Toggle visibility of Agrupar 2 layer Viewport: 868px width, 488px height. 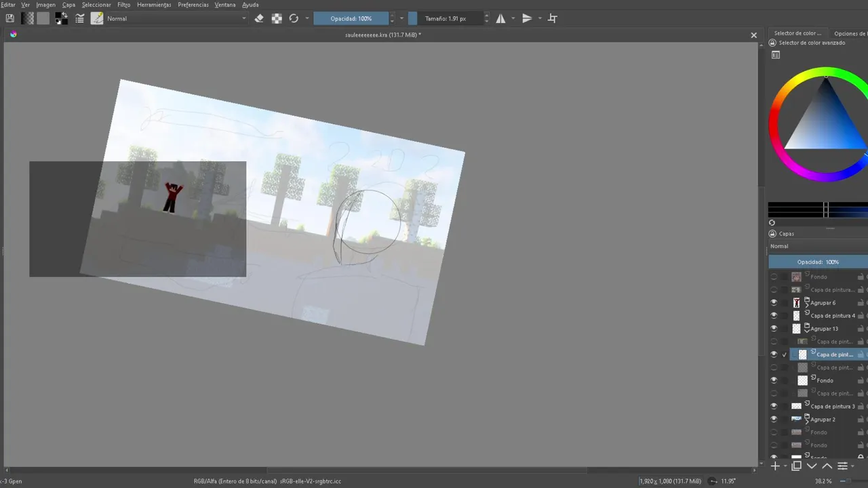click(774, 419)
